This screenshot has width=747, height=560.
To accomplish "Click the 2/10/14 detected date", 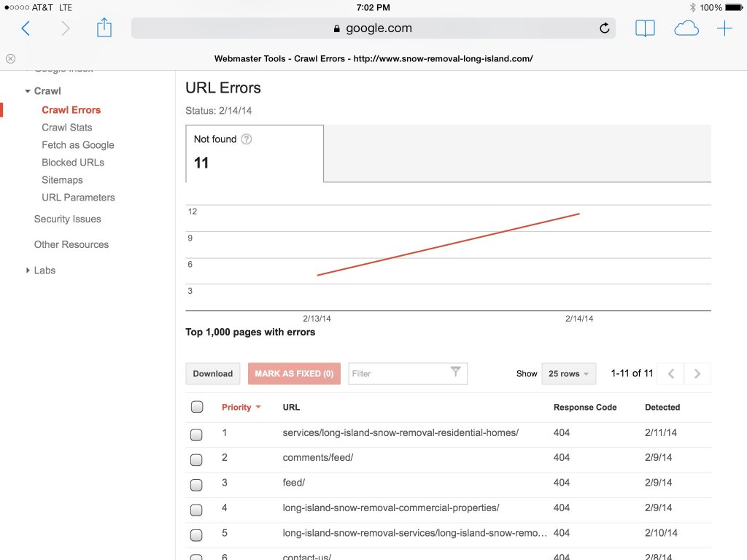I will coord(661,533).
